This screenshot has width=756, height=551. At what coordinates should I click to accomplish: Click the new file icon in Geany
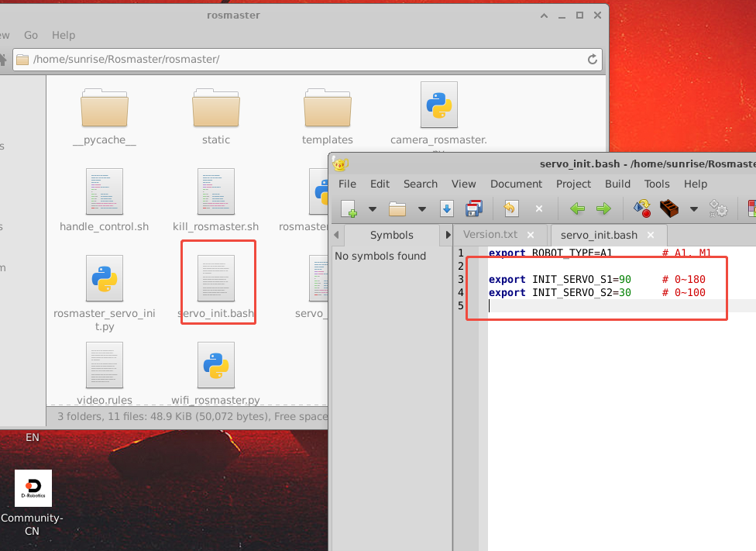[x=349, y=208]
